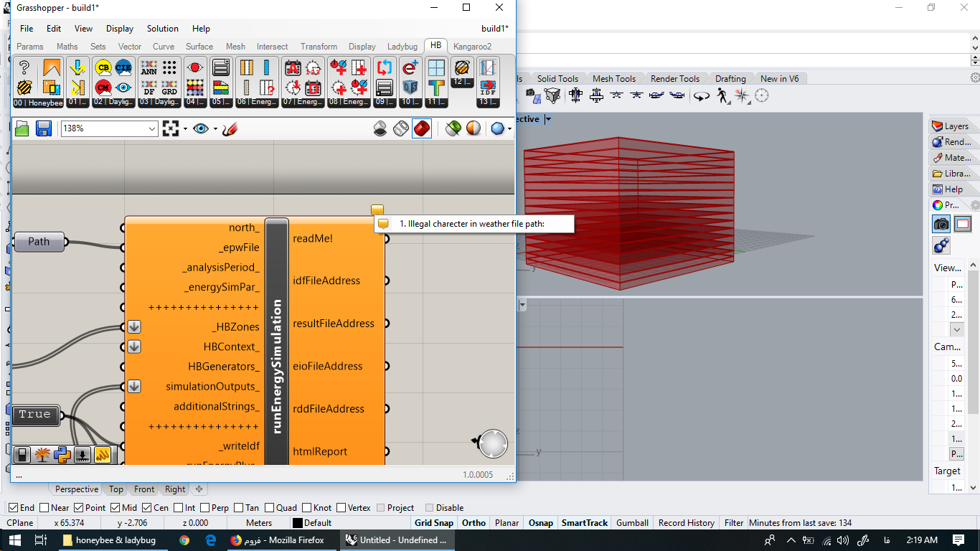Image resolution: width=980 pixels, height=551 pixels.
Task: Click the ANN annual daylight icon
Action: (x=149, y=68)
